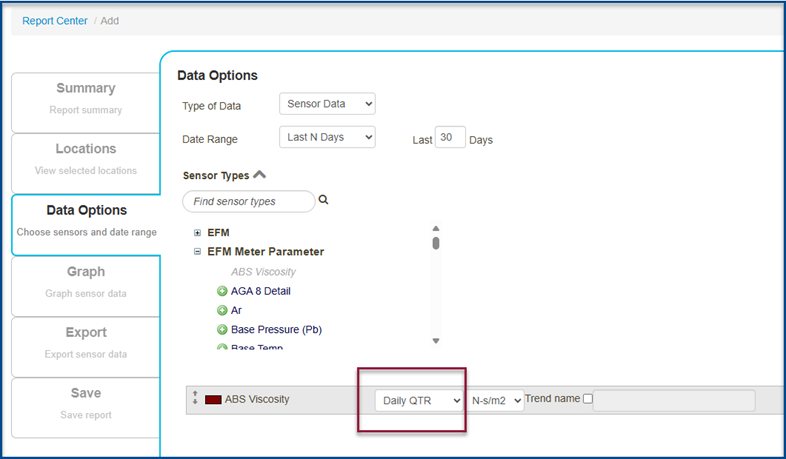Add the AGA 8 Detail sensor
This screenshot has height=459, width=786.
(x=222, y=291)
